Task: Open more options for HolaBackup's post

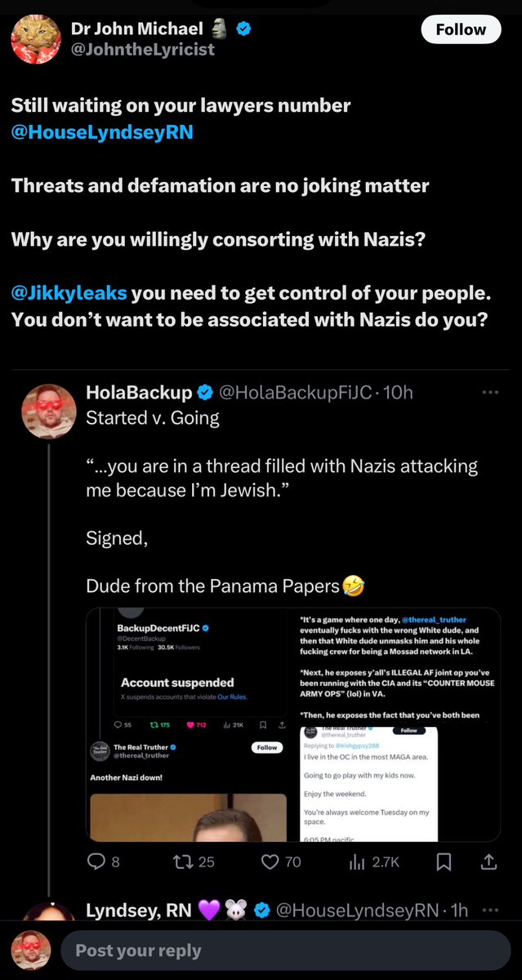Action: pyautogui.click(x=490, y=393)
